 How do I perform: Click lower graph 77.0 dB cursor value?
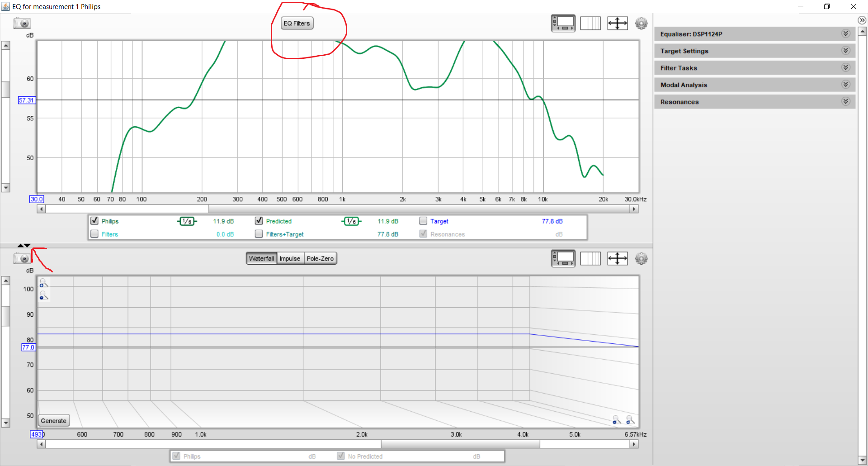click(28, 347)
